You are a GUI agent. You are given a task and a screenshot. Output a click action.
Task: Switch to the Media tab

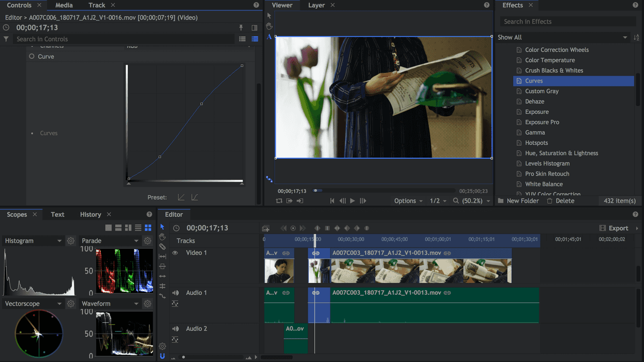tap(64, 5)
